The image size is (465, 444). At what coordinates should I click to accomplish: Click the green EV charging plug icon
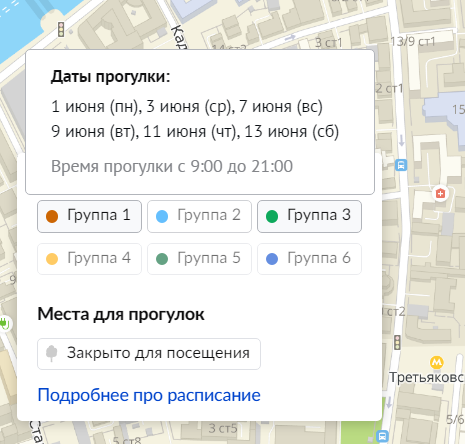pyautogui.click(x=4, y=323)
